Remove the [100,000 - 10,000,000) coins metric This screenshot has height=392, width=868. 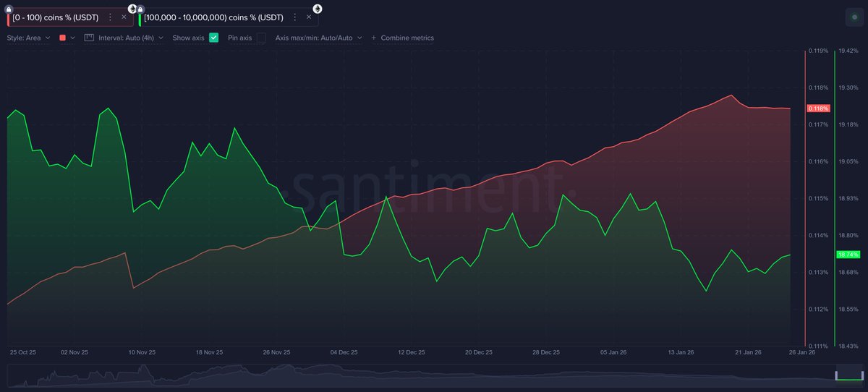309,17
